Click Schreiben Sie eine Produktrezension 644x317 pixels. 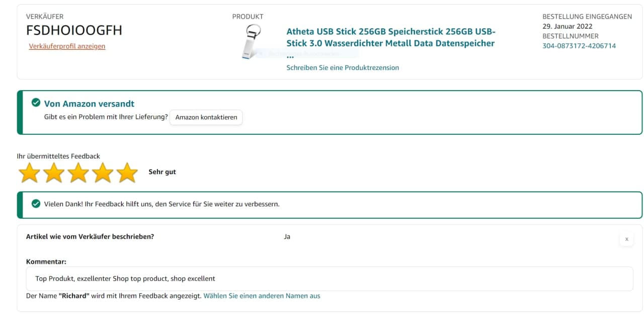[x=343, y=67]
